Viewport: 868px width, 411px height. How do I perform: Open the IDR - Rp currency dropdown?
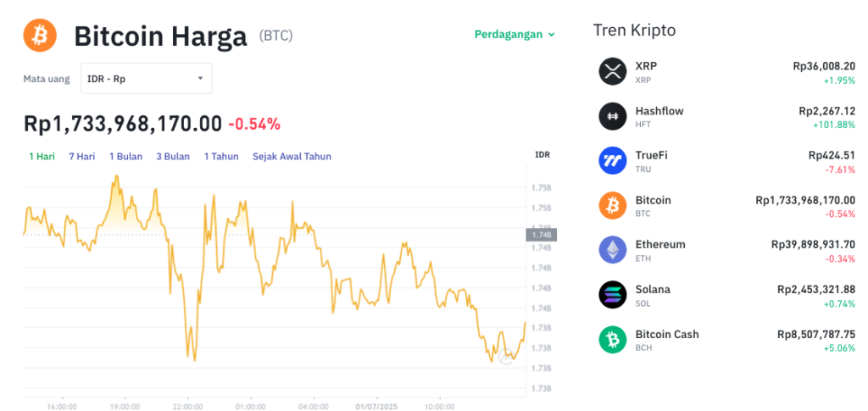[x=147, y=79]
